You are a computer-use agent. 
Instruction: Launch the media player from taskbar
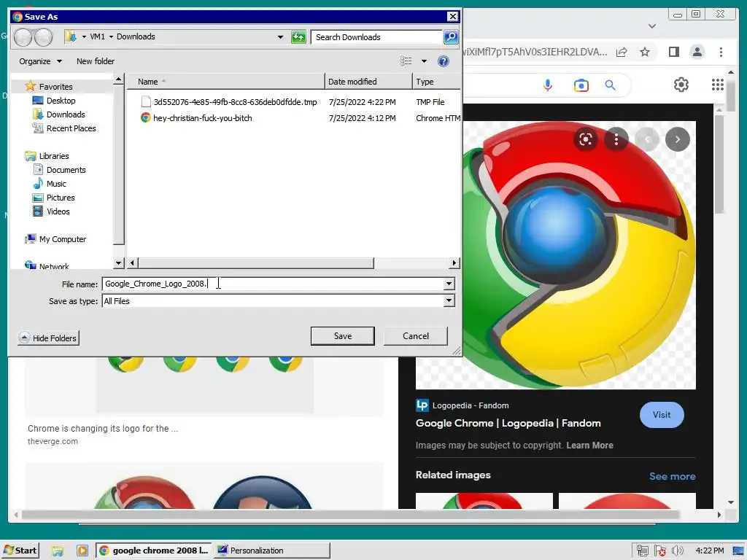click(82, 551)
